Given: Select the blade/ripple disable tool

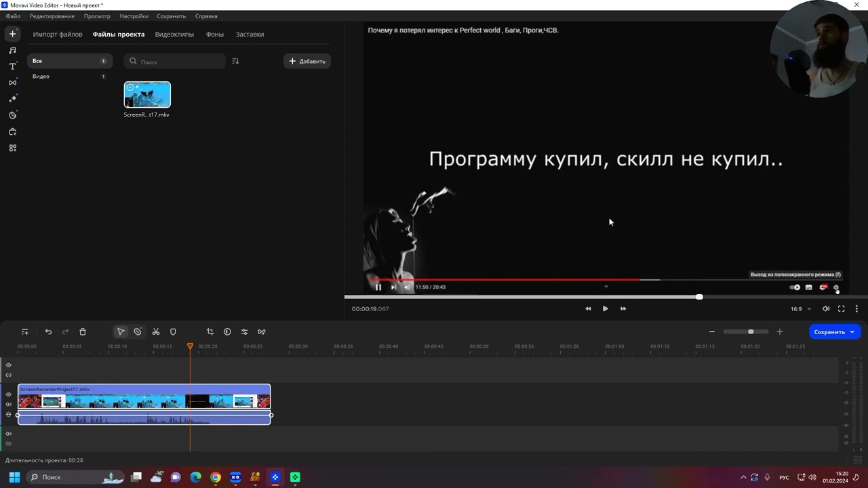Looking at the screenshot, I should [138, 331].
